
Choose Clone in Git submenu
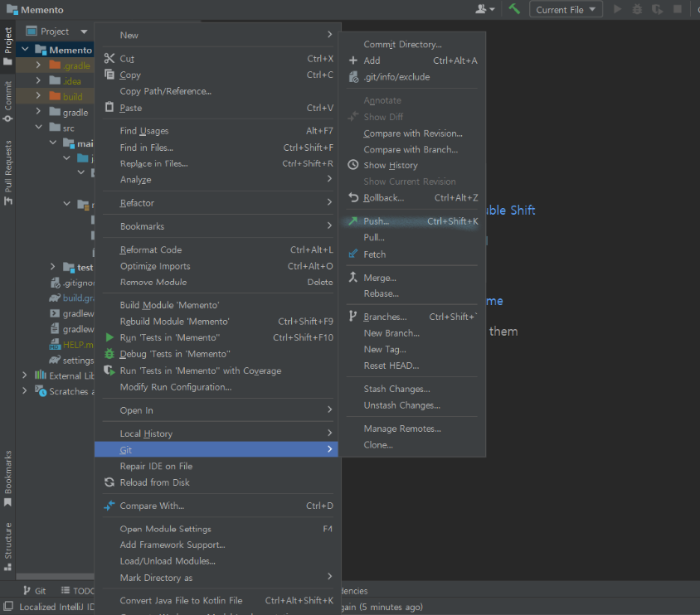click(x=412, y=444)
